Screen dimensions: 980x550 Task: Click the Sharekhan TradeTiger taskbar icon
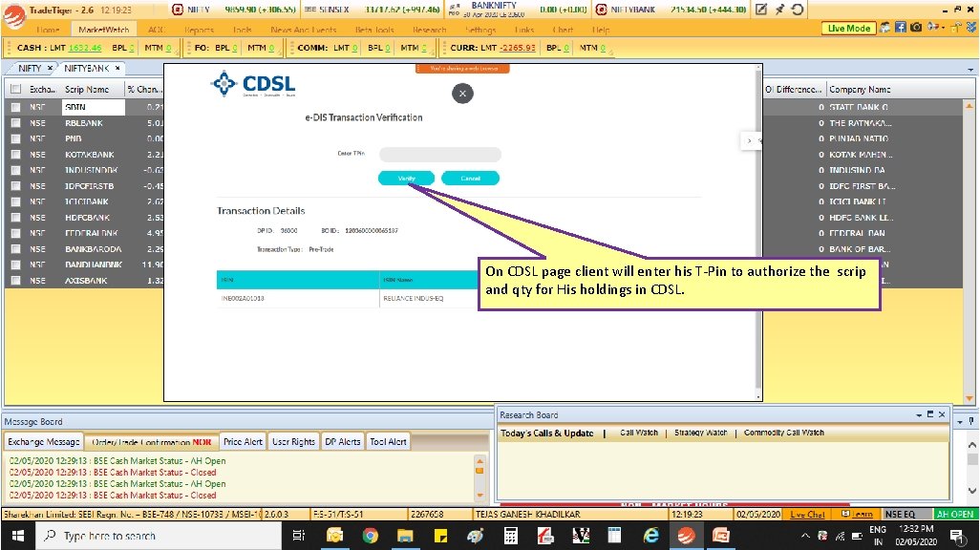(686, 536)
